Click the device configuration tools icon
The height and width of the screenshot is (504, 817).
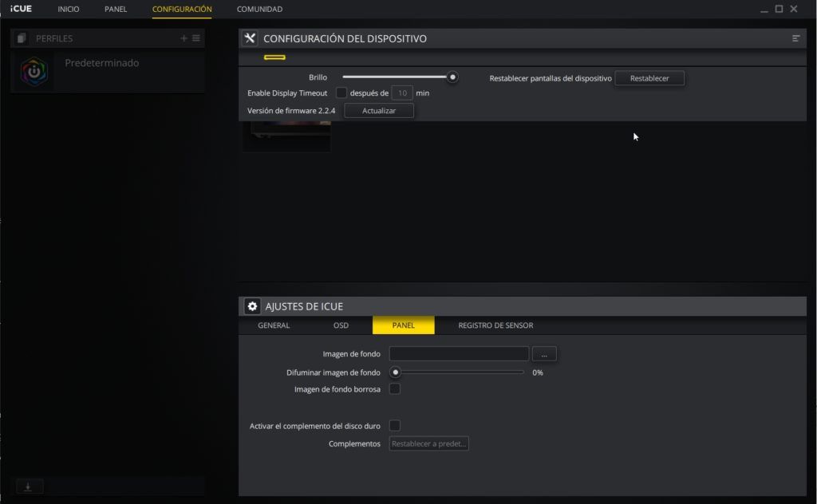[250, 38]
